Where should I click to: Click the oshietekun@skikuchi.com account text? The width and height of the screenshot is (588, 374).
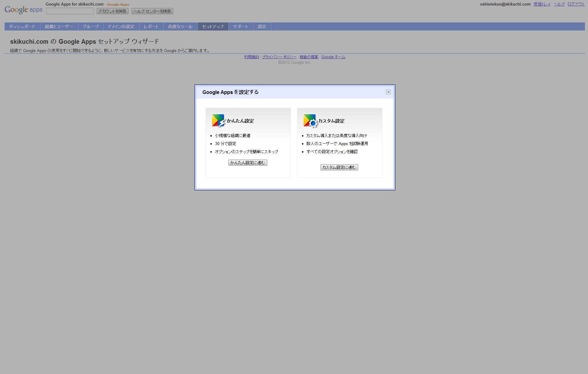pyautogui.click(x=505, y=4)
